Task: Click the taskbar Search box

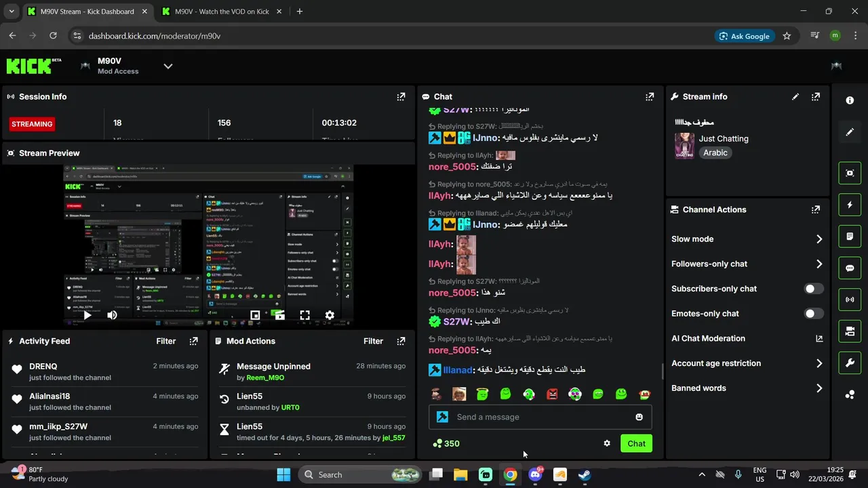Action: (x=359, y=474)
